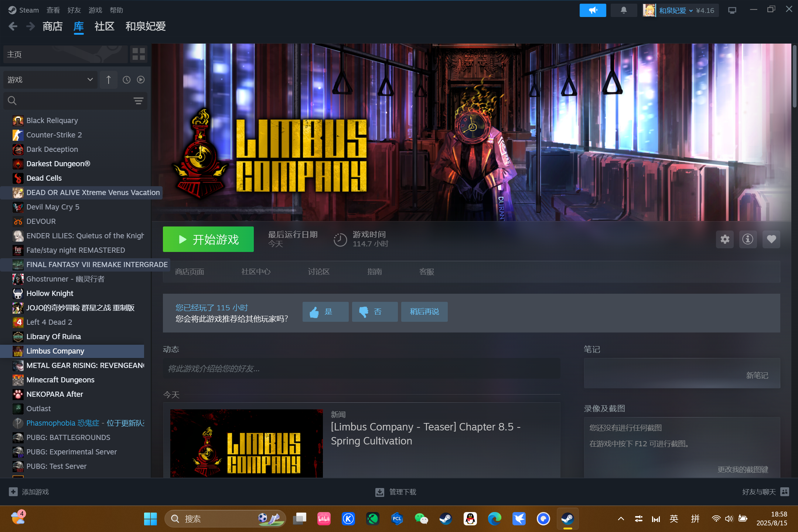Show game information icon

pos(748,239)
